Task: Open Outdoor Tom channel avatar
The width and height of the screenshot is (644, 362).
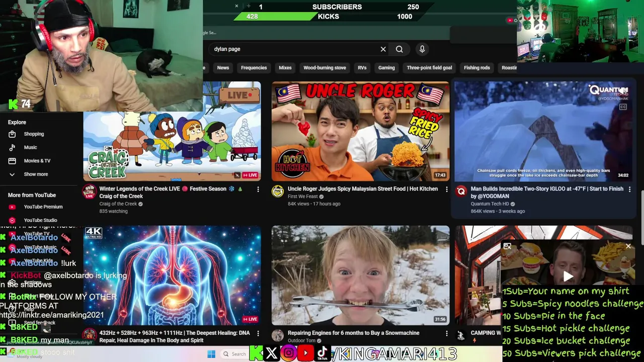Action: click(x=278, y=335)
